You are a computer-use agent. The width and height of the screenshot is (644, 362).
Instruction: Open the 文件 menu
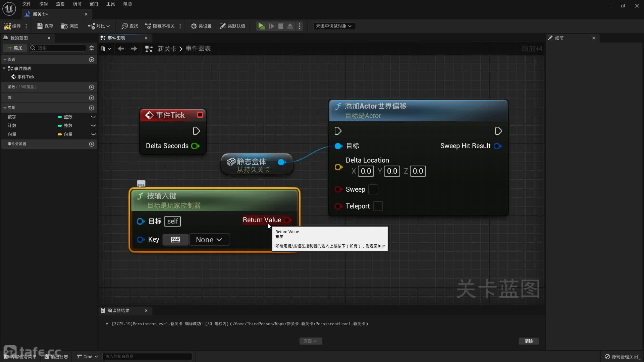(x=27, y=4)
